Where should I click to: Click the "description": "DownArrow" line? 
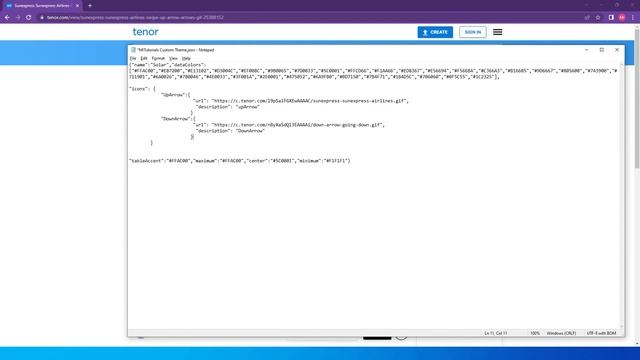pyautogui.click(x=230, y=131)
